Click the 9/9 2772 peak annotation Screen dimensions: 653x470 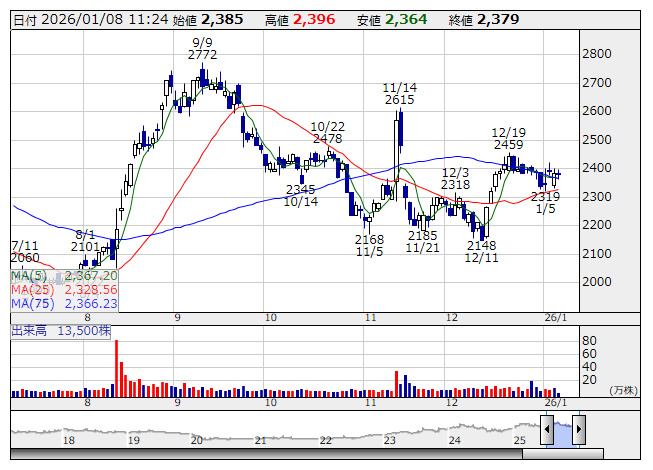[x=202, y=49]
